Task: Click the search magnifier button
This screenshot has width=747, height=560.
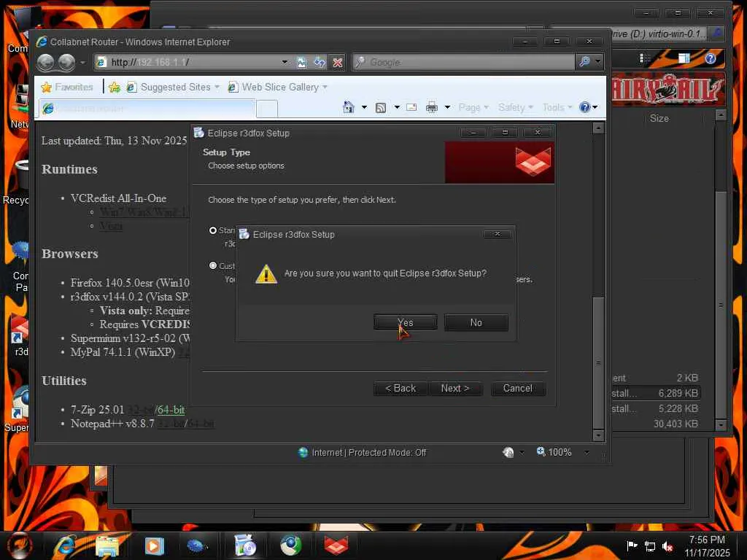Action: [584, 62]
